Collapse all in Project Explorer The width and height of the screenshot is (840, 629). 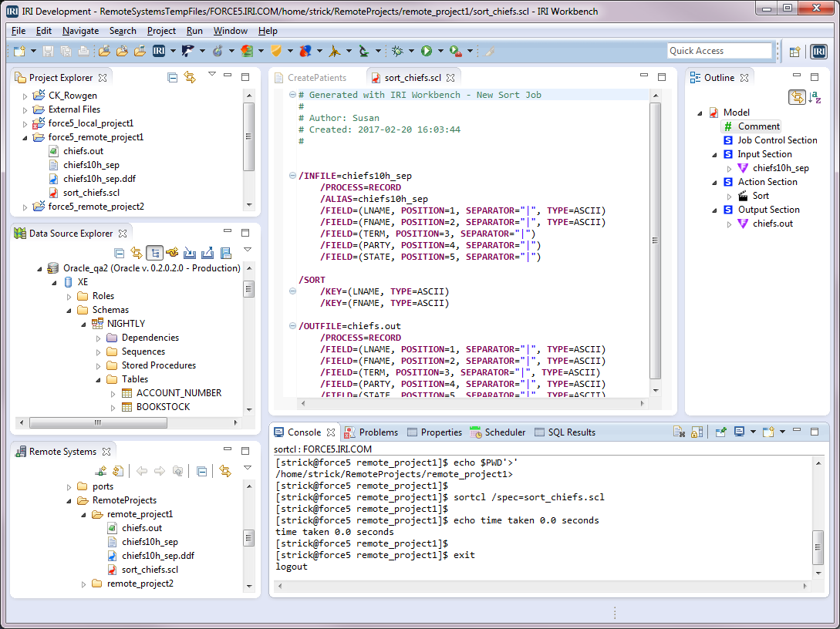[x=173, y=78]
